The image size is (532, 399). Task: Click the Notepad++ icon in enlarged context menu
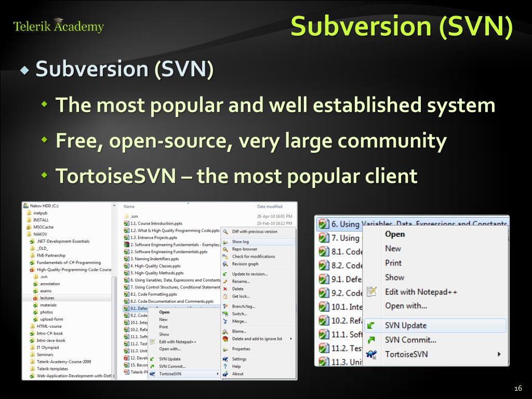click(x=371, y=292)
